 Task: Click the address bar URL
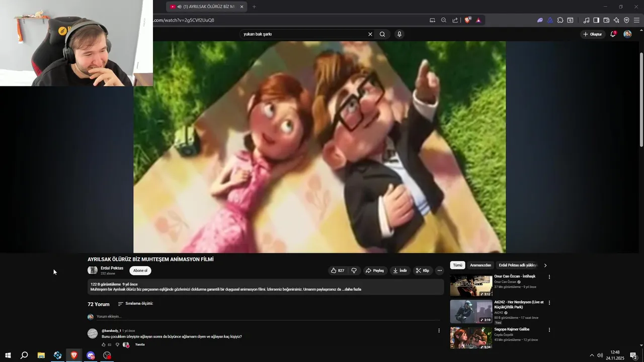pos(184,20)
